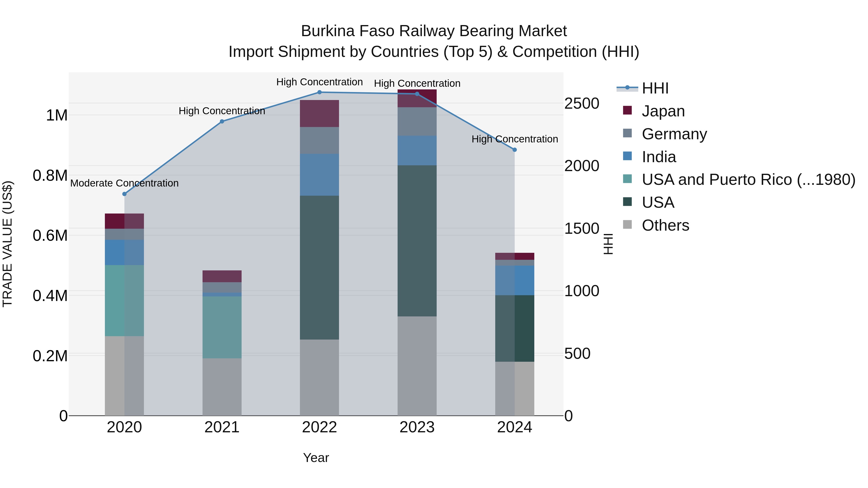868x488 pixels.
Task: Click the Others segment of the 2021 bar
Action: coord(222,387)
